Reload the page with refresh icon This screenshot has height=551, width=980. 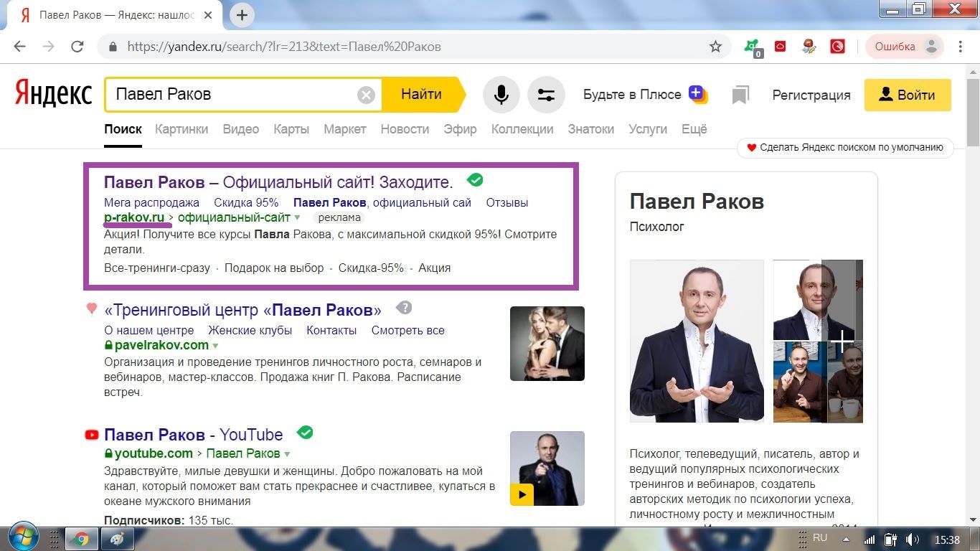[x=77, y=47]
